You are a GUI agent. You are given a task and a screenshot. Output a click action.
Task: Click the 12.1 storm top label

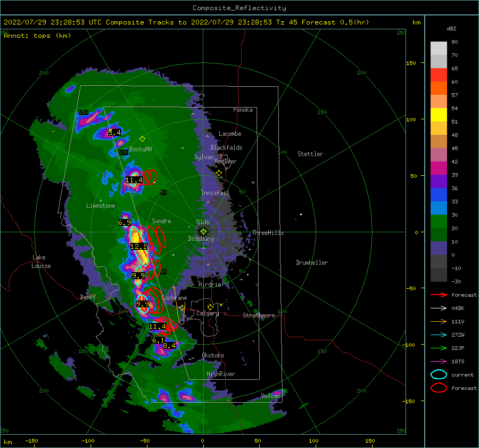tap(138, 247)
